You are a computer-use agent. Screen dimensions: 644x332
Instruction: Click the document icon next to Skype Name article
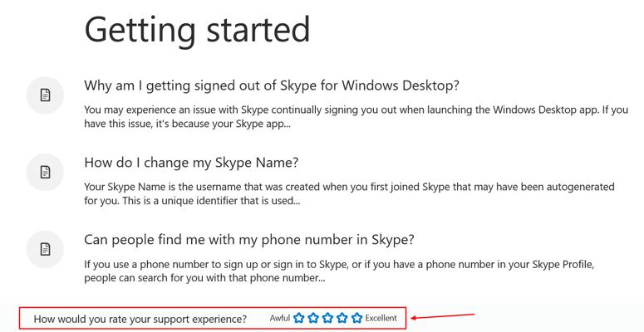tap(46, 172)
